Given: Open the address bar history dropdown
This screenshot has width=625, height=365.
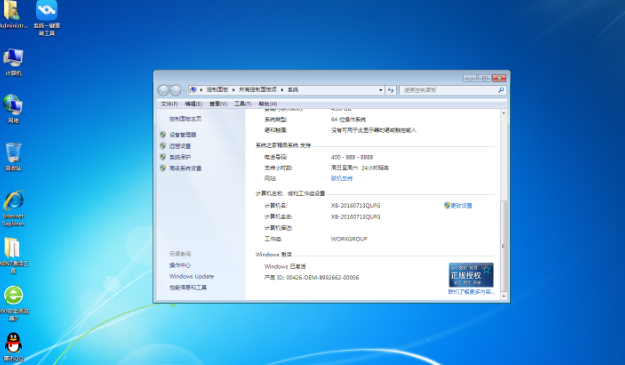Looking at the screenshot, I should 380,90.
